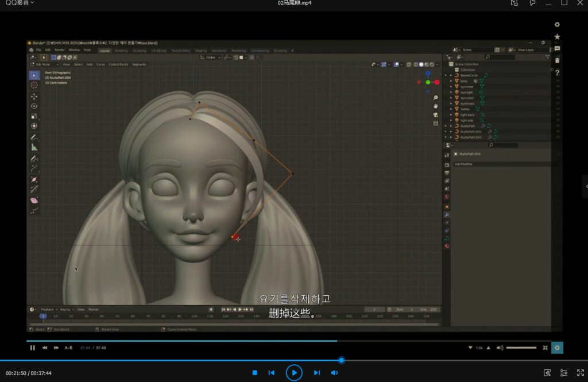This screenshot has width=588, height=382.
Task: Toggle camera view with the camera gizmo
Action: coord(435,115)
